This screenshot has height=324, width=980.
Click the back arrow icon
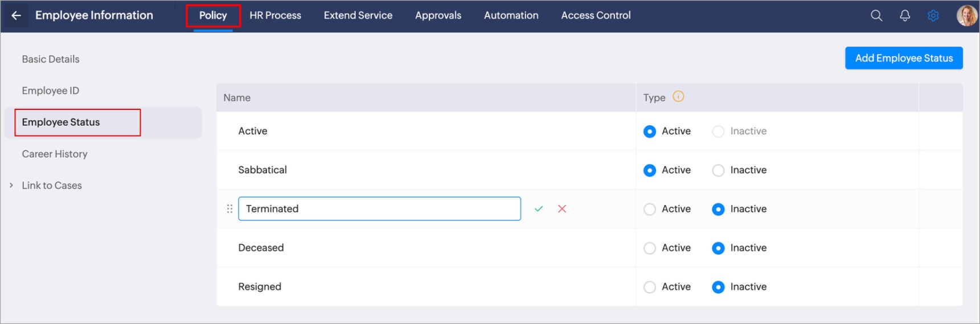click(x=16, y=15)
